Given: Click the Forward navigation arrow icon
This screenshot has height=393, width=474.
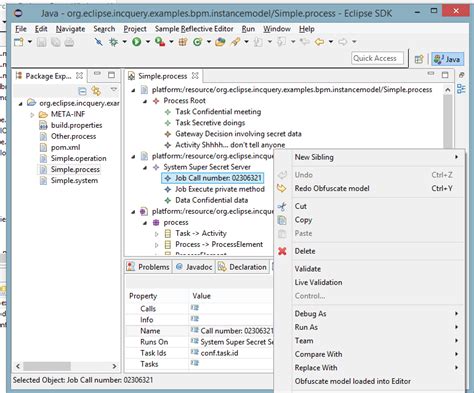Looking at the screenshot, I should coord(343,42).
